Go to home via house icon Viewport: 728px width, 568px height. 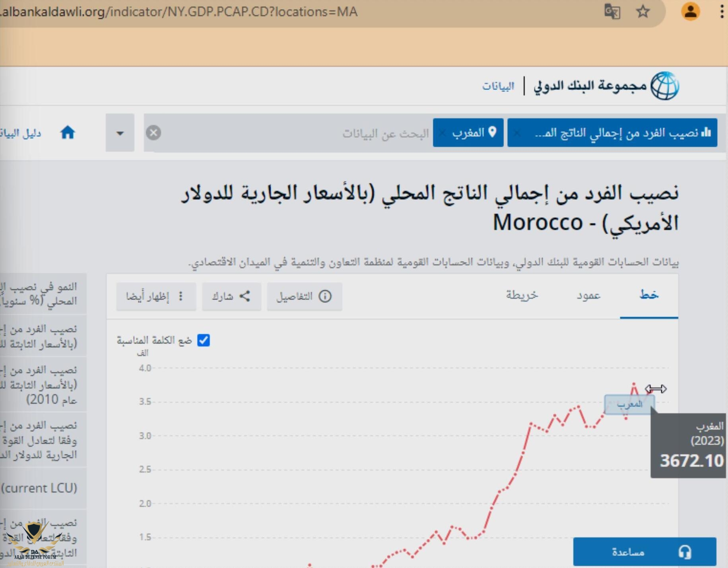(x=68, y=132)
